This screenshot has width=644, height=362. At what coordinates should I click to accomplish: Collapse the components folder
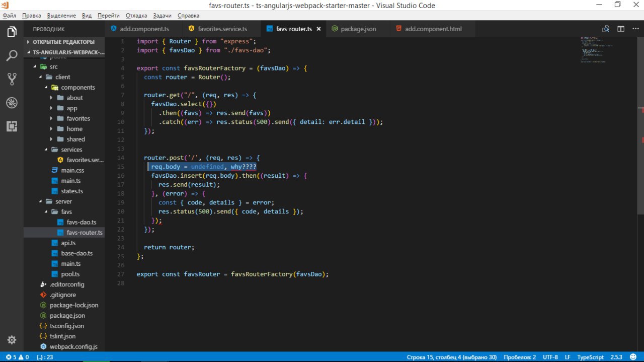tap(77, 87)
